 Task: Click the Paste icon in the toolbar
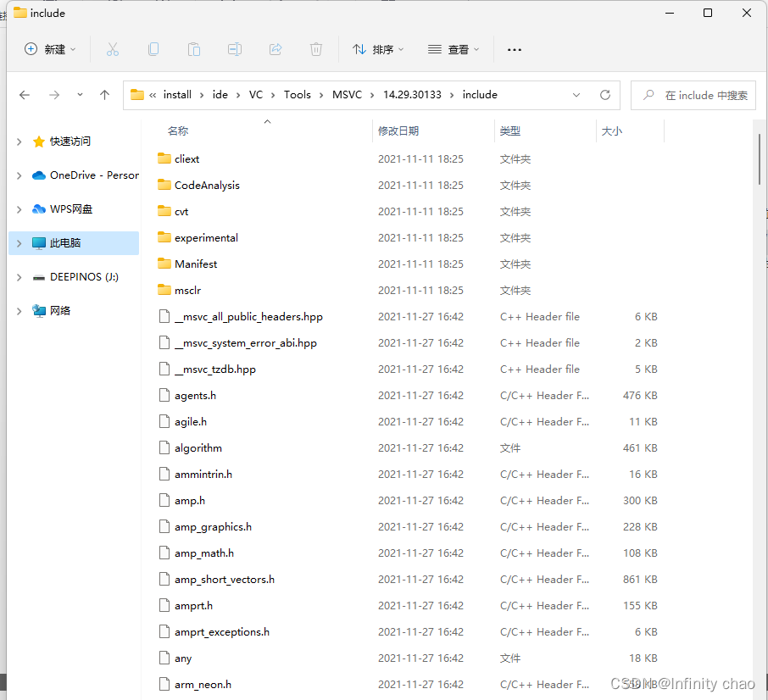pos(194,49)
